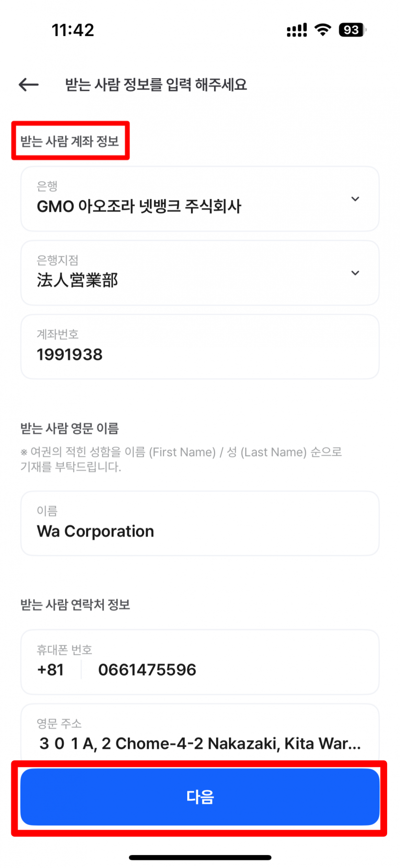The width and height of the screenshot is (400, 868).
Task: Tap the +81 country code
Action: tap(50, 669)
